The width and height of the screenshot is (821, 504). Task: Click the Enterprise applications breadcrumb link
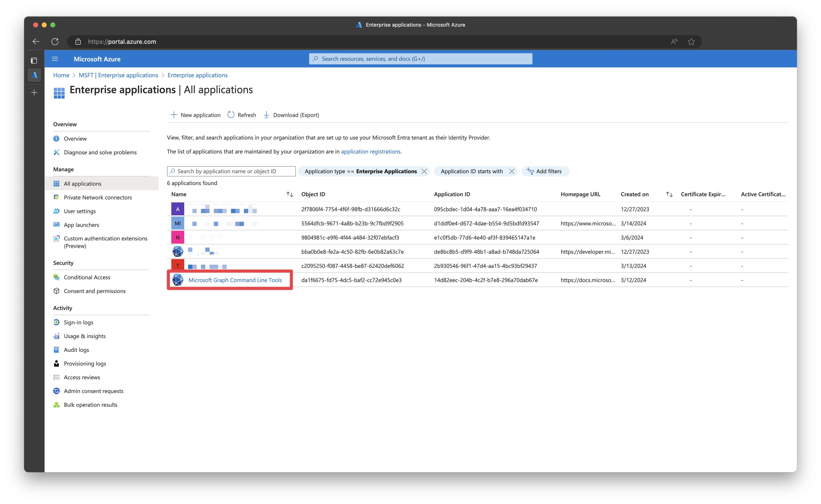click(197, 75)
